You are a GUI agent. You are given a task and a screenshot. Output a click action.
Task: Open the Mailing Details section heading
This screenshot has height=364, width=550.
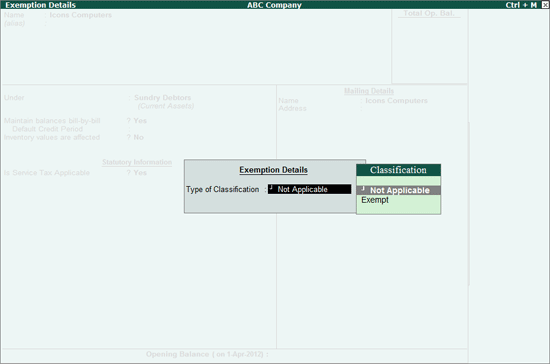click(x=369, y=91)
